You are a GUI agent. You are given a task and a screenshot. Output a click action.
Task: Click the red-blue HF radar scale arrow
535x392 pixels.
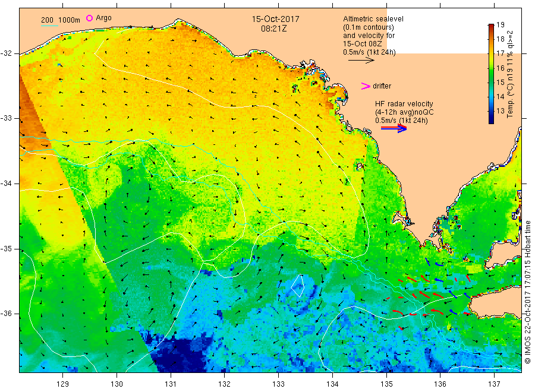pos(394,128)
